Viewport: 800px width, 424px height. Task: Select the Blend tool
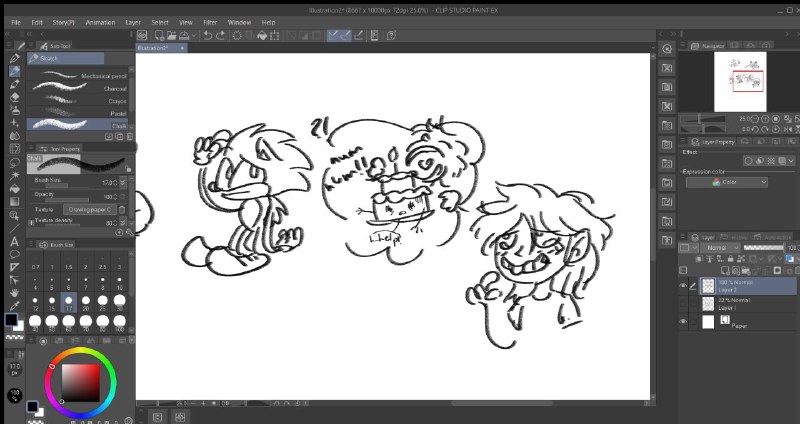coord(14,136)
